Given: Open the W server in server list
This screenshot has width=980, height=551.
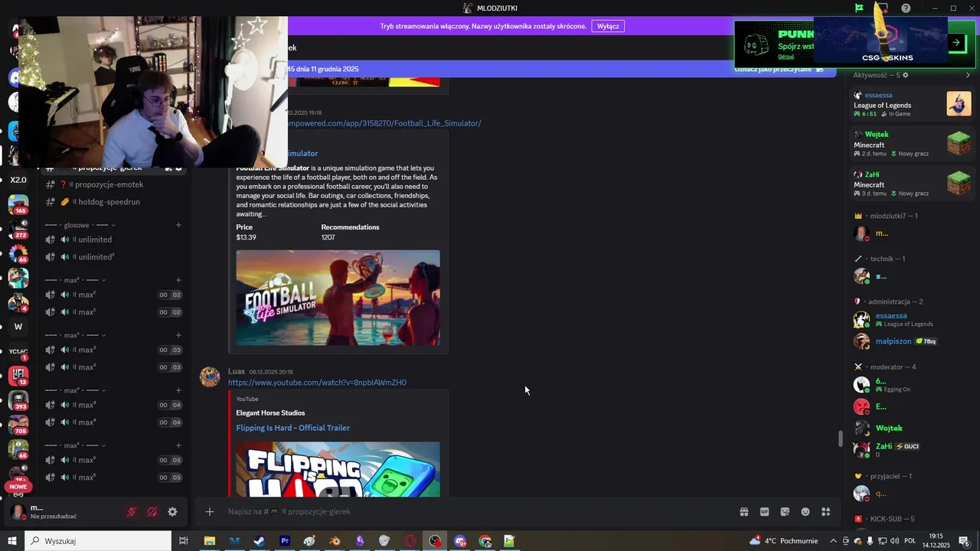Looking at the screenshot, I should (18, 327).
